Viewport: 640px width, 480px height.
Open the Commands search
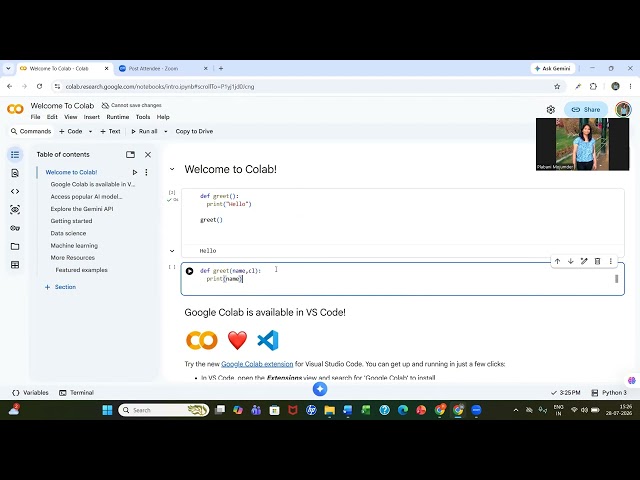(x=31, y=131)
